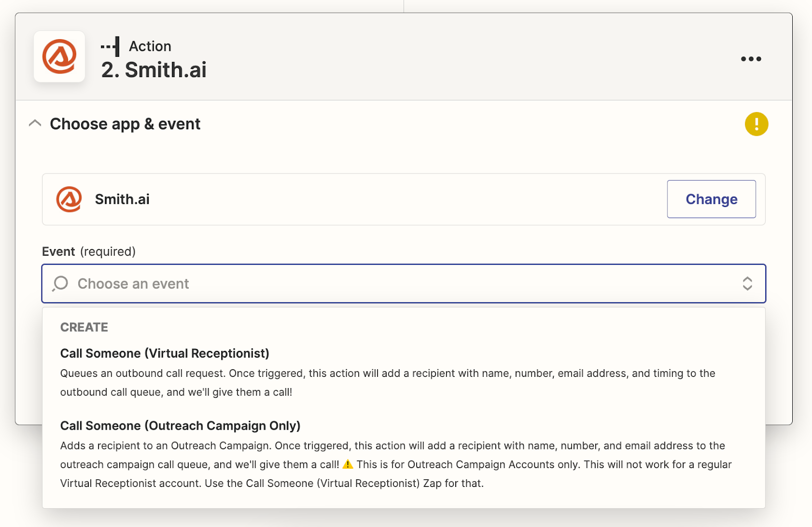The height and width of the screenshot is (527, 812).
Task: Select Call Someone (Outreach Campaign Only) event
Action: click(x=180, y=426)
